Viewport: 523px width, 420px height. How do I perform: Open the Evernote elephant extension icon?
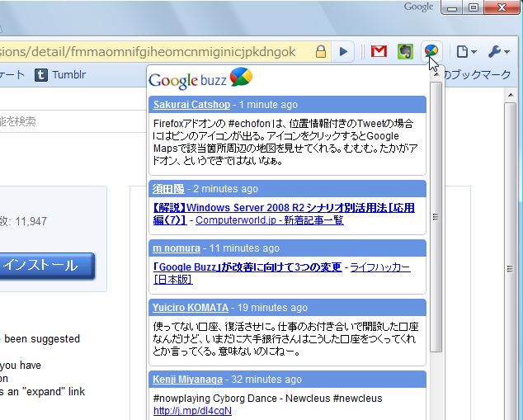click(x=405, y=51)
